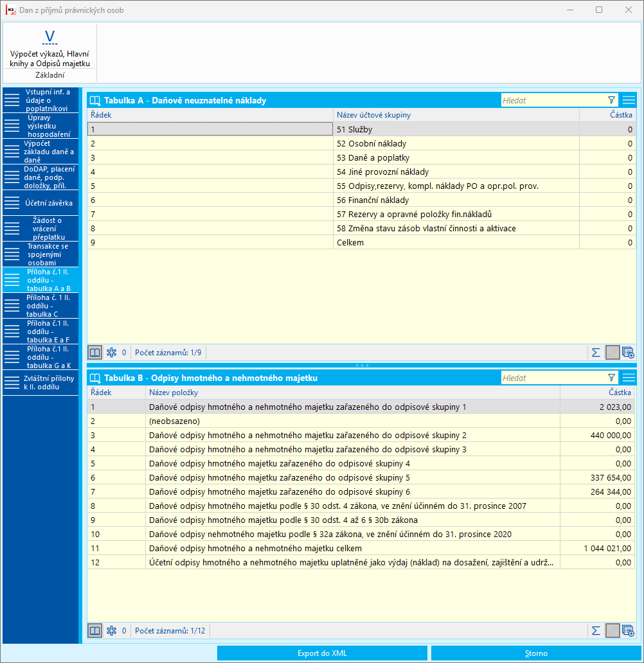
Task: Click add column icon in Tabulka B footer
Action: click(629, 631)
